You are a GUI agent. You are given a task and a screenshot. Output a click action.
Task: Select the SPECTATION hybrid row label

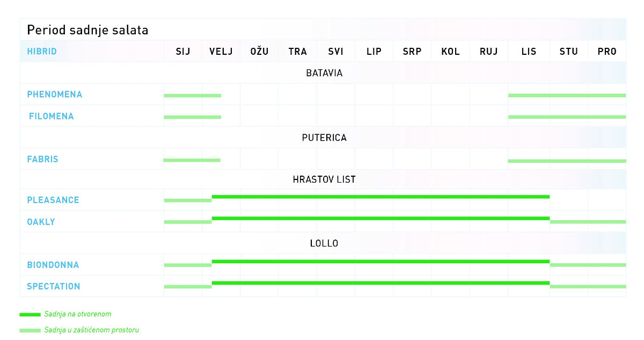[x=54, y=286]
